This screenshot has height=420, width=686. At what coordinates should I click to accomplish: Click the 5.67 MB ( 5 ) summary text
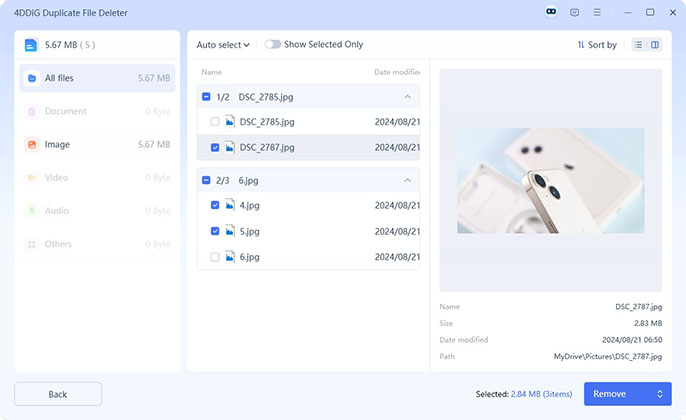(x=70, y=45)
